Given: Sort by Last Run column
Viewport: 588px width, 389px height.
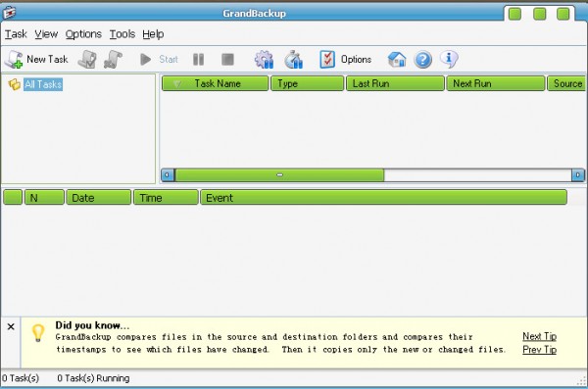Looking at the screenshot, I should click(395, 83).
